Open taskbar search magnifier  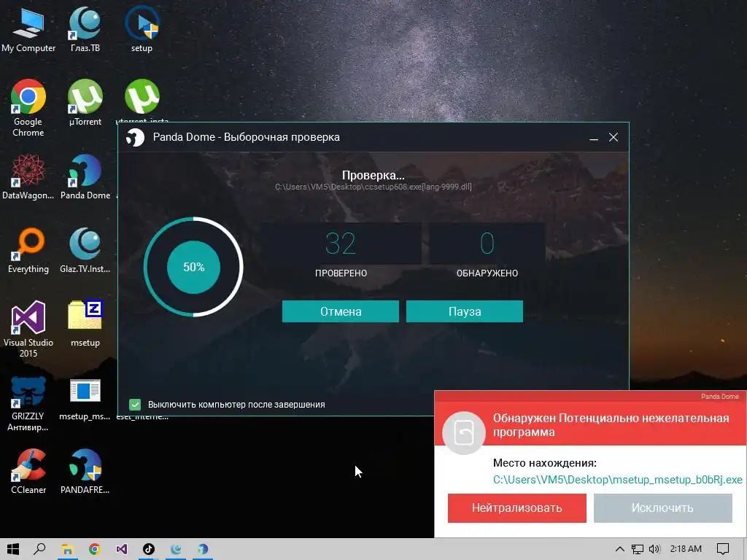[39, 549]
